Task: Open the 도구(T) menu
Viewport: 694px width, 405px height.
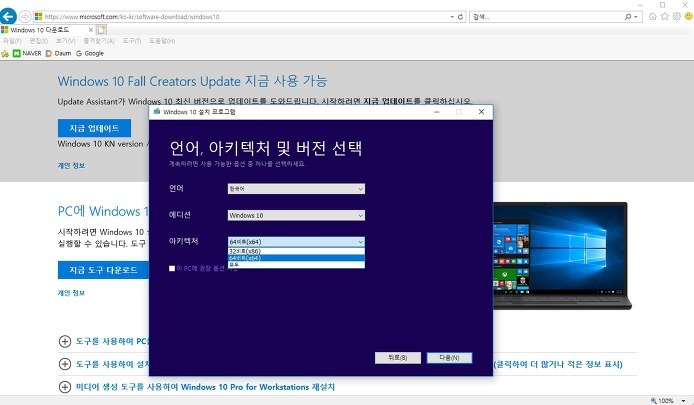Action: click(x=131, y=41)
